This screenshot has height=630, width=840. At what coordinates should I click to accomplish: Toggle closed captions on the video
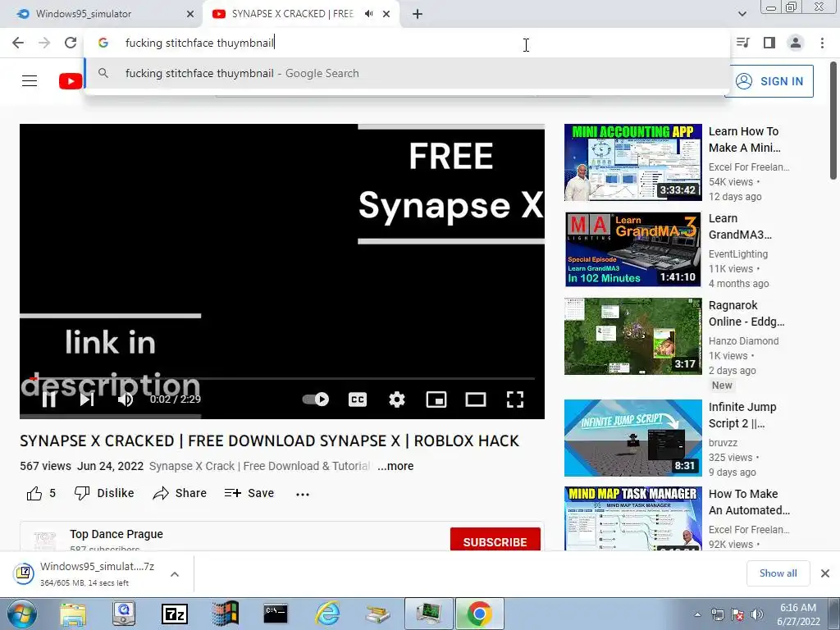pos(358,399)
